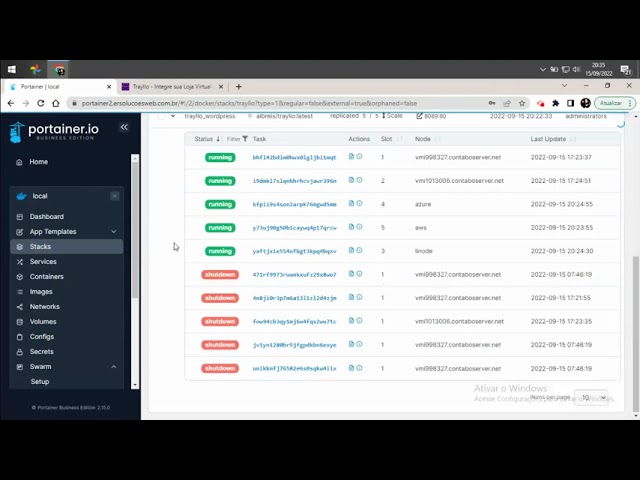640x480 pixels.
Task: Open the last shutdown task at bottom
Action: tap(294, 369)
